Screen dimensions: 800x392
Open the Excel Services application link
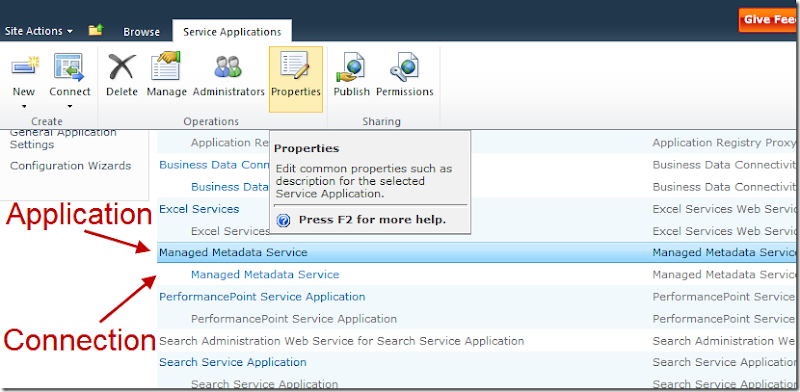[199, 209]
